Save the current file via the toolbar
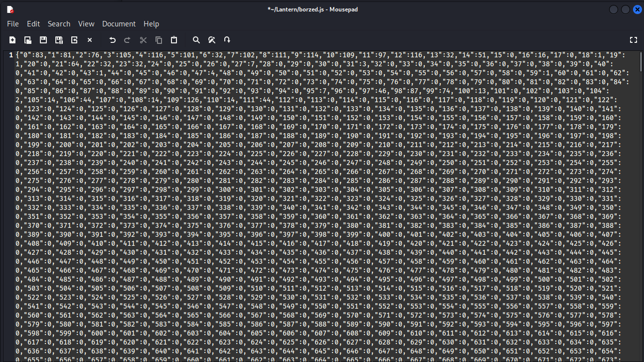 (43, 40)
